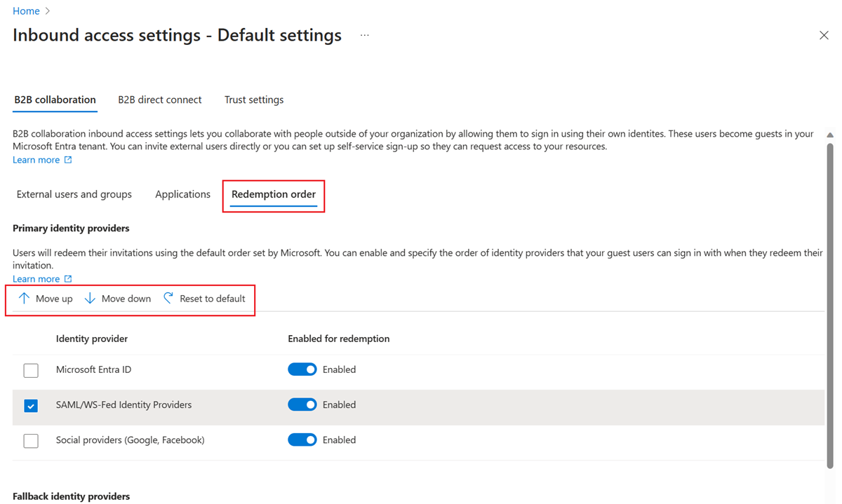The height and width of the screenshot is (504, 842).
Task: Click the external link icon under B2B description
Action: (68, 160)
